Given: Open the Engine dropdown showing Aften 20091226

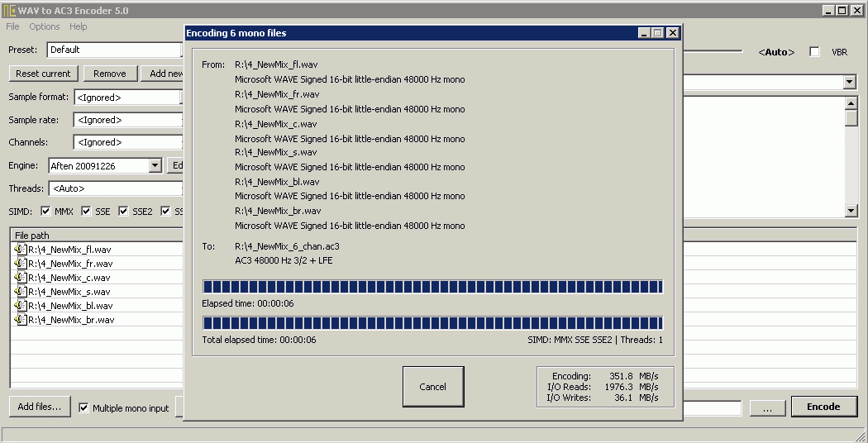Looking at the screenshot, I should (x=155, y=165).
